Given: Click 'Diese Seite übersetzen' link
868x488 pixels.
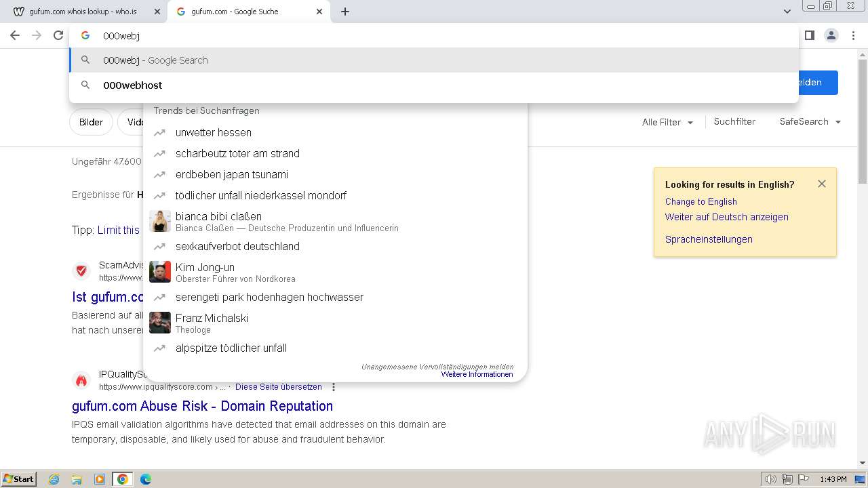Looking at the screenshot, I should pyautogui.click(x=279, y=387).
